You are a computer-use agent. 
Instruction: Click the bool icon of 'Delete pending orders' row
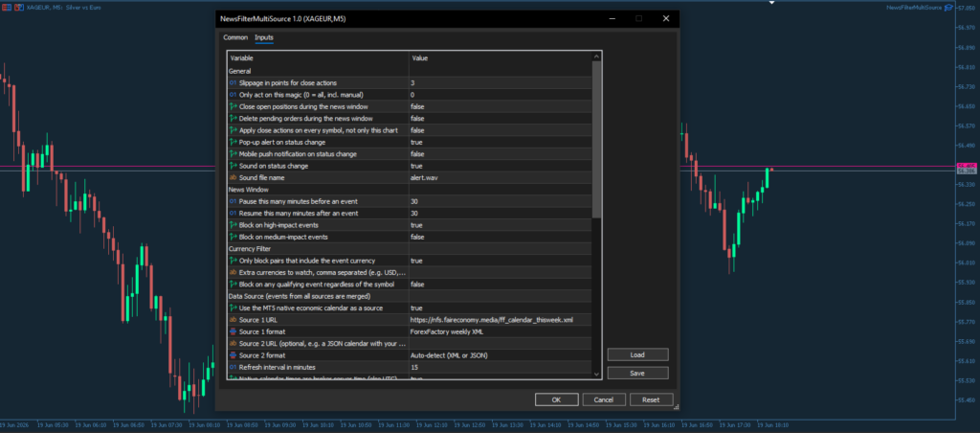pos(234,119)
